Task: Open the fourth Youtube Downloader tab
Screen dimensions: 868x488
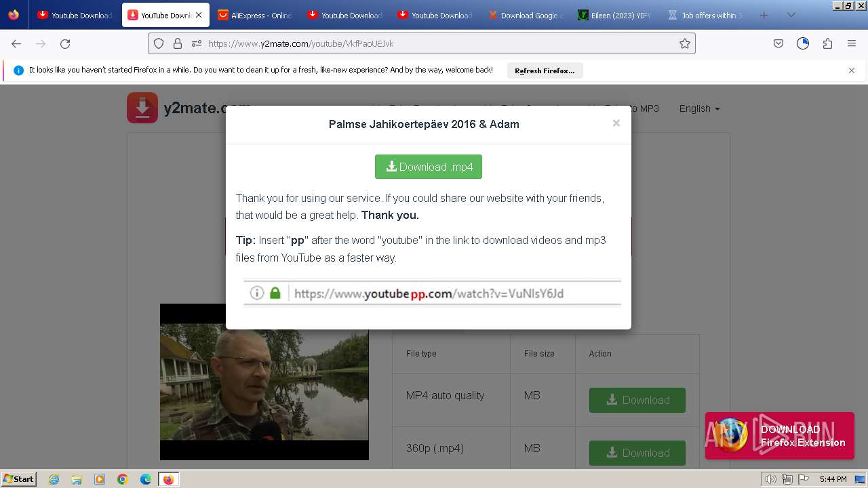Action: [x=435, y=15]
